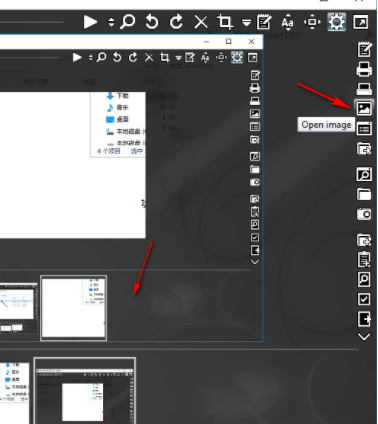378x424 pixels.
Task: Expand the triangle dropdown beside the inner window Crop tool
Action: [179, 58]
